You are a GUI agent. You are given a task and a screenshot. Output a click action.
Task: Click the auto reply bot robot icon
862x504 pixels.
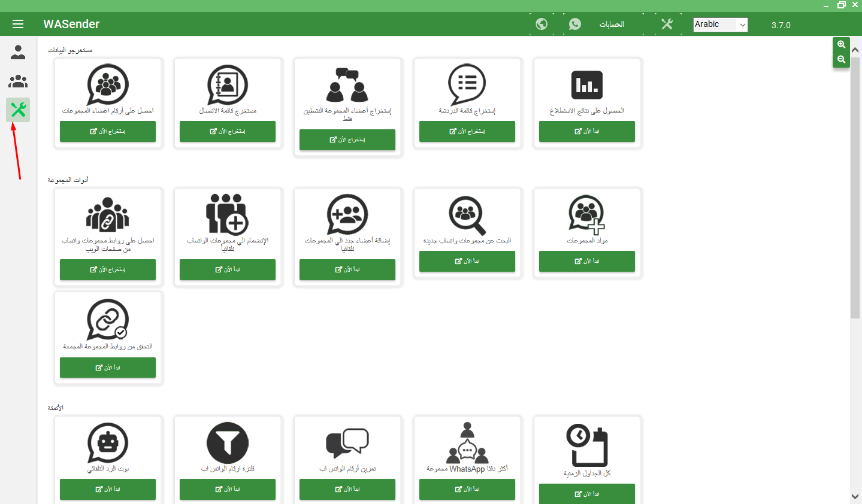pos(108,443)
